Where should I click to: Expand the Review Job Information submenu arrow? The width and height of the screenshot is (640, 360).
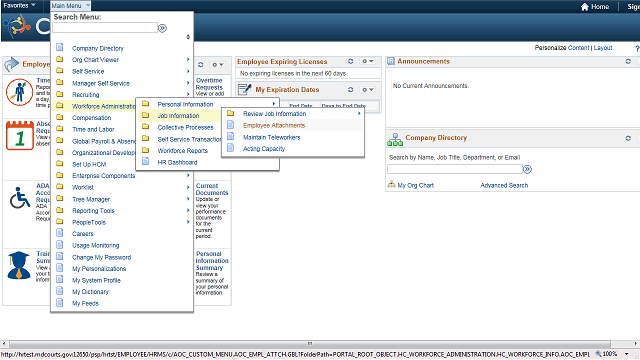pos(359,113)
